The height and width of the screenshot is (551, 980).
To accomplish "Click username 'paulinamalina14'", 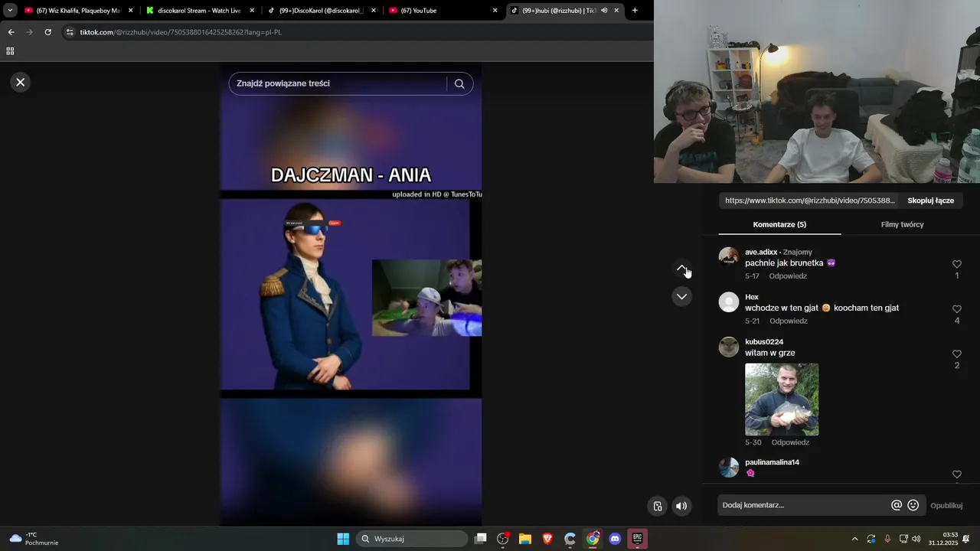I will click(772, 462).
